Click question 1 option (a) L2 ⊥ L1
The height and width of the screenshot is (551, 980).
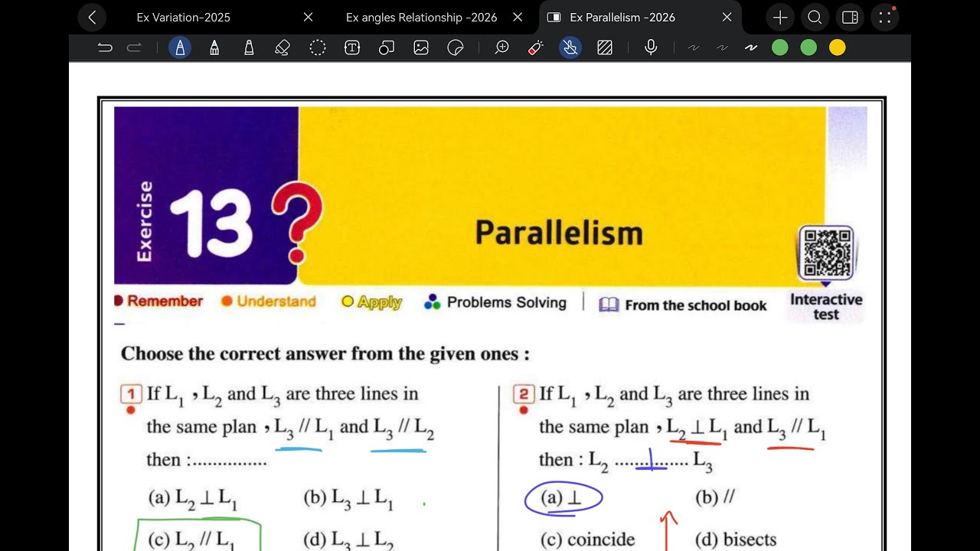[193, 499]
